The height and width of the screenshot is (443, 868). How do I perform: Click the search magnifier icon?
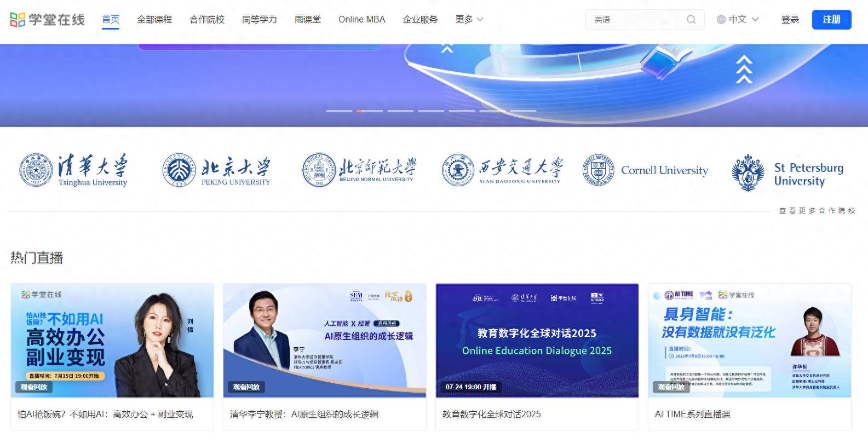click(x=691, y=20)
